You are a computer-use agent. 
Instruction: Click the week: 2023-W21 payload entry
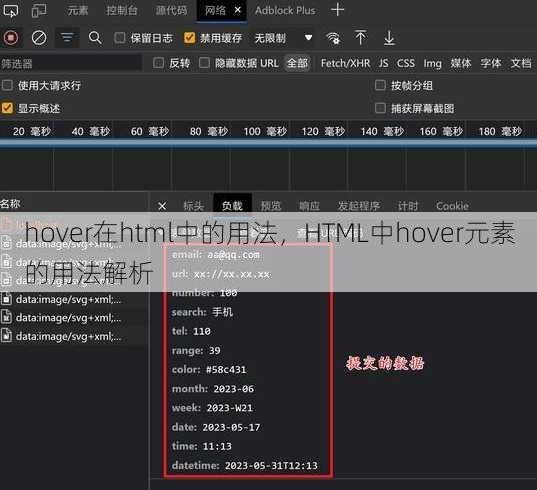click(212, 408)
